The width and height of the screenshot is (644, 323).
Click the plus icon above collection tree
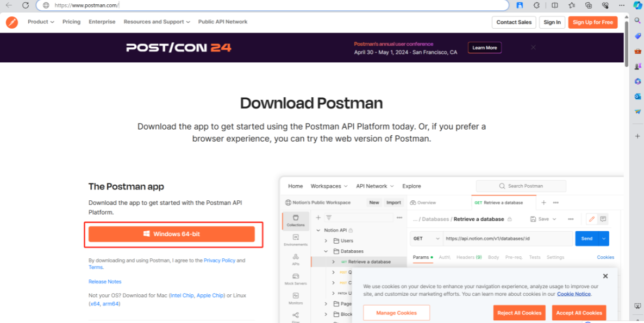tap(318, 218)
